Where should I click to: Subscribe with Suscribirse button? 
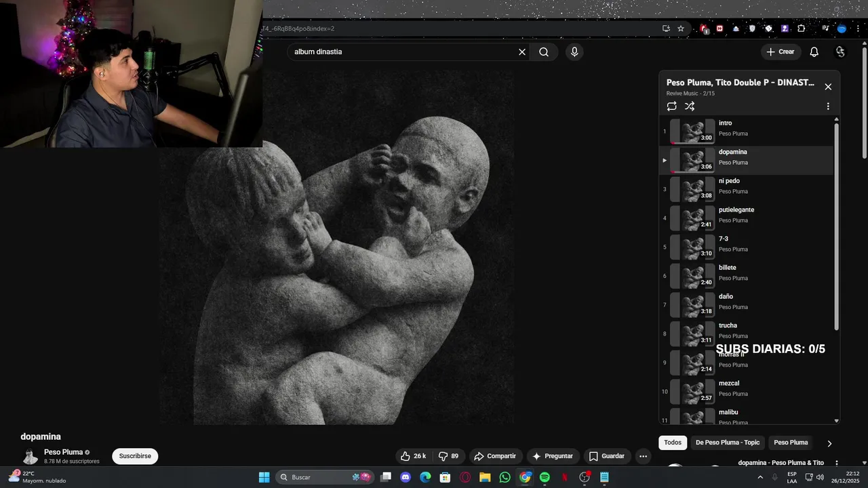(135, 456)
